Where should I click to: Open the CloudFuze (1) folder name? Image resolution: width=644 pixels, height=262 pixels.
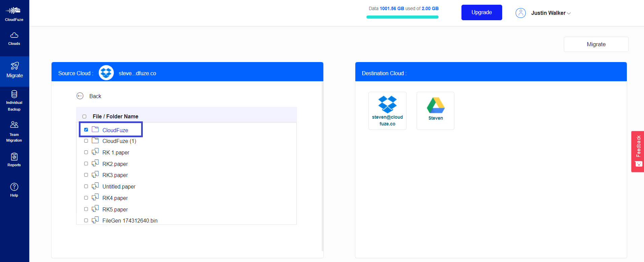(x=119, y=141)
